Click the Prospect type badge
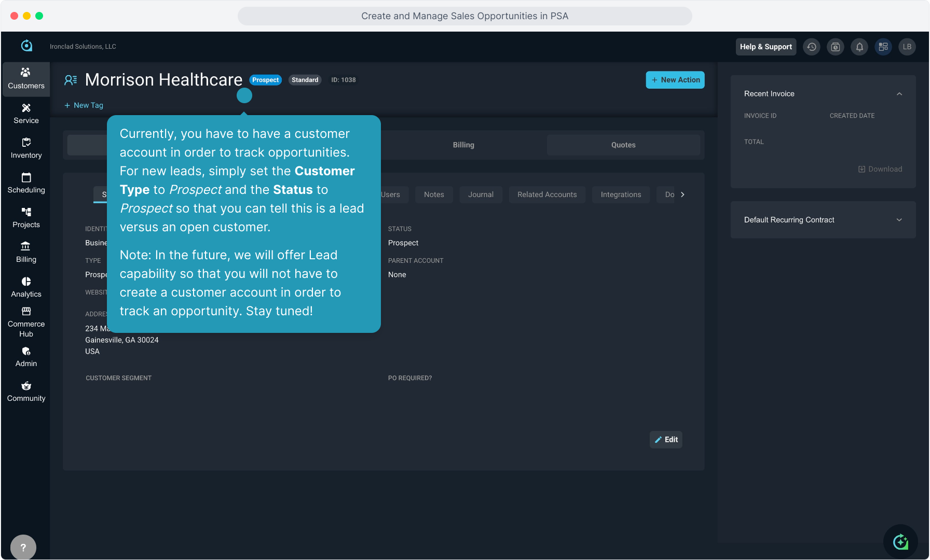The height and width of the screenshot is (560, 930). click(x=265, y=80)
